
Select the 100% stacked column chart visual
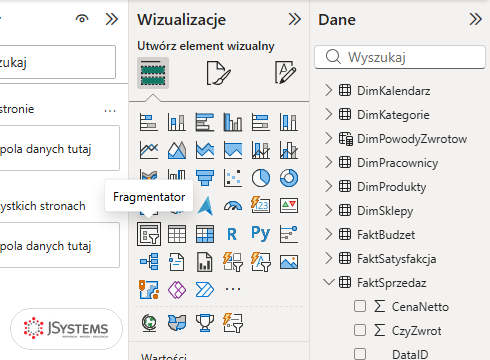[x=289, y=122]
